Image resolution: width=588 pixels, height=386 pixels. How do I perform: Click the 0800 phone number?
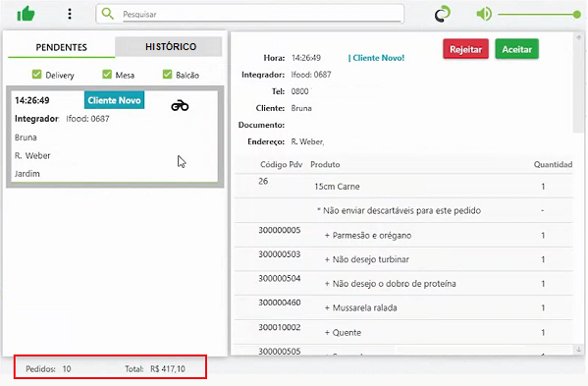[x=300, y=91]
